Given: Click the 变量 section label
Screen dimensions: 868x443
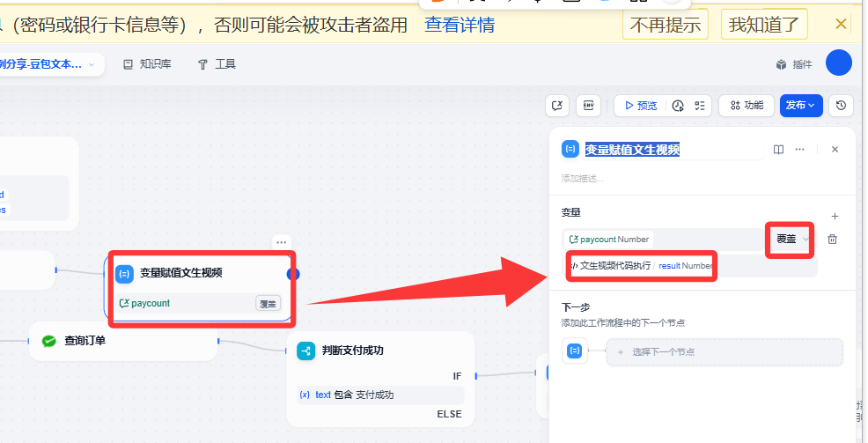Looking at the screenshot, I should 570,212.
